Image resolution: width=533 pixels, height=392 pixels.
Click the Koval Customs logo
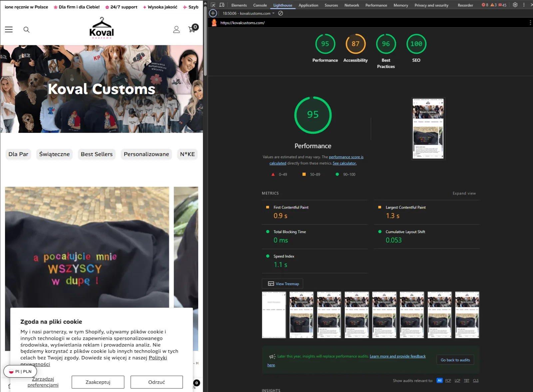tap(102, 28)
